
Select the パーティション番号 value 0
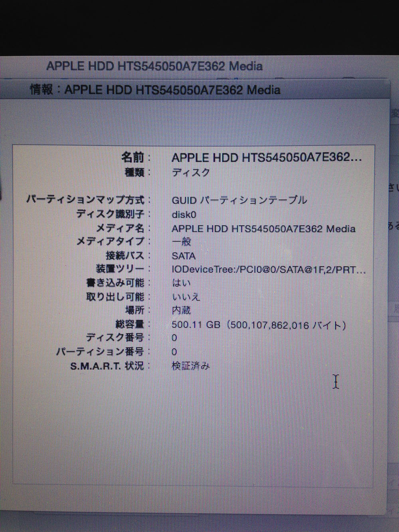click(174, 352)
